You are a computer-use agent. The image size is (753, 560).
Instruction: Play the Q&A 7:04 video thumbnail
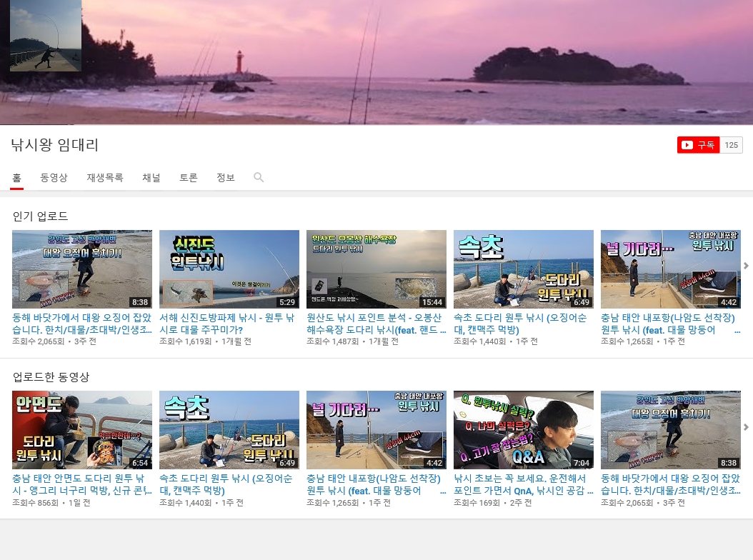pos(524,430)
